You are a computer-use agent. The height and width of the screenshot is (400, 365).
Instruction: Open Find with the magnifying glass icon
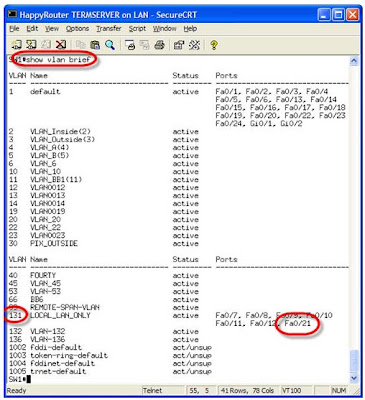tap(110, 44)
